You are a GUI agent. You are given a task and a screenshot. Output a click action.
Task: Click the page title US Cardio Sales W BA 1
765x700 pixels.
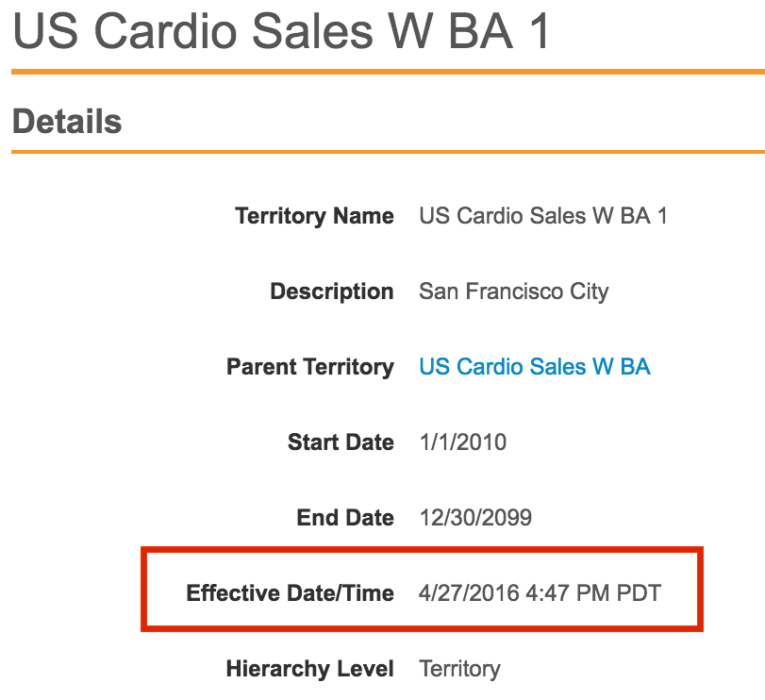click(x=281, y=32)
